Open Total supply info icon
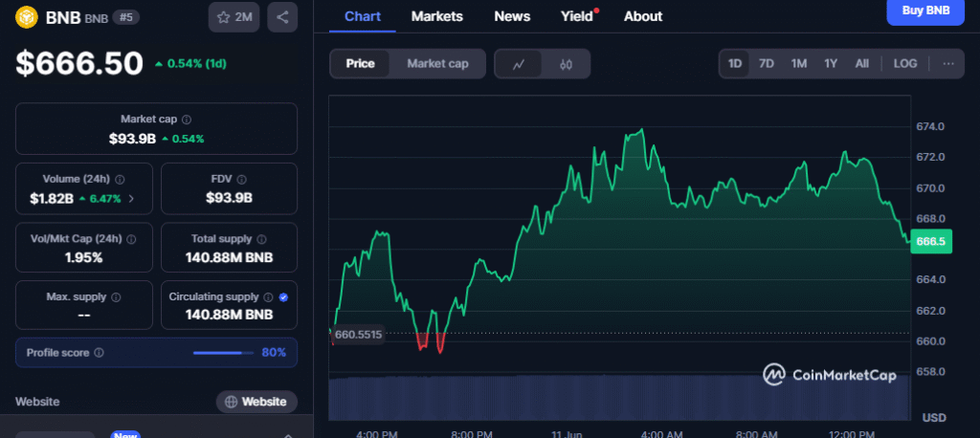980x438 pixels. tap(261, 239)
